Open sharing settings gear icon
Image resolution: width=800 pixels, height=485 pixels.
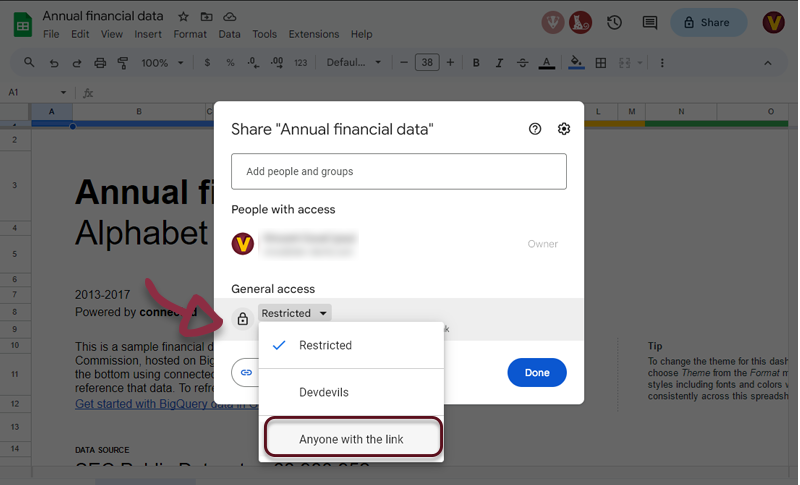point(564,129)
